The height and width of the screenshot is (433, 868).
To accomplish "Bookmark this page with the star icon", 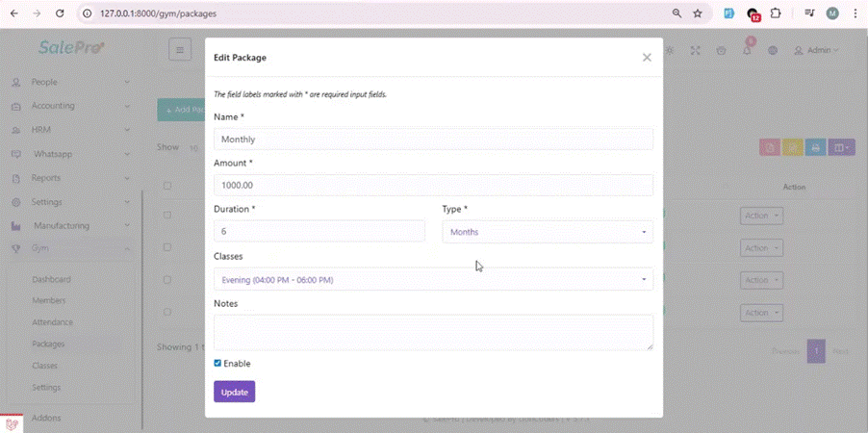I will tap(698, 13).
